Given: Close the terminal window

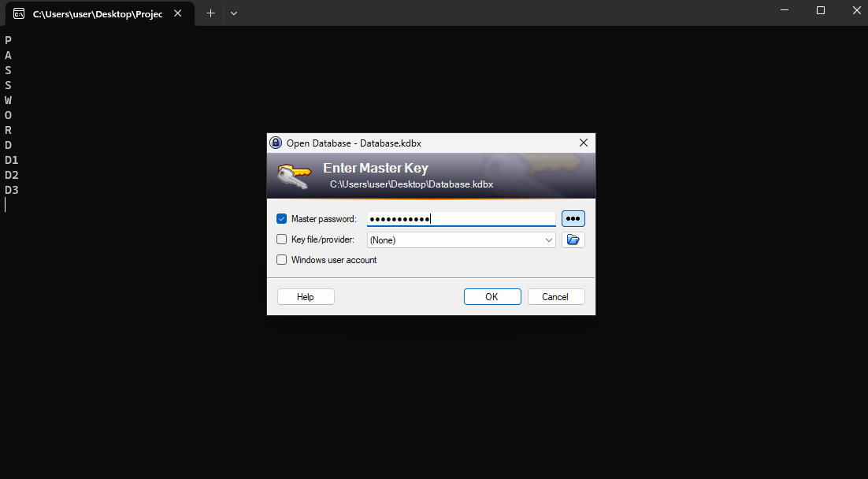Looking at the screenshot, I should click(857, 11).
